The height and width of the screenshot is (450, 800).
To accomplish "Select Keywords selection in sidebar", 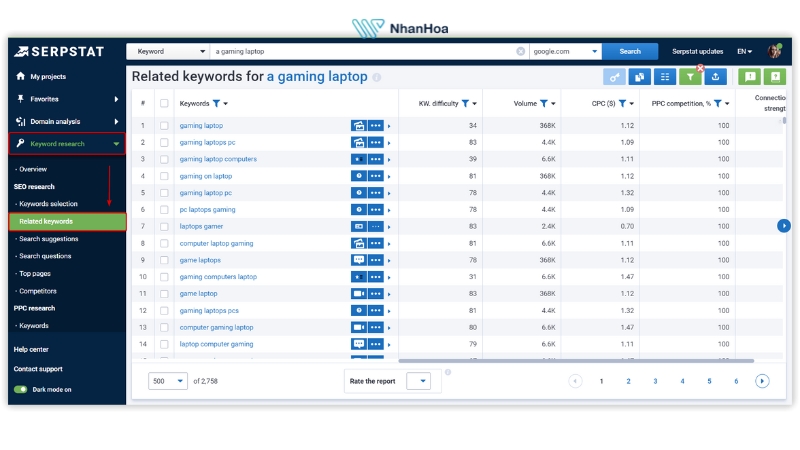I will tap(48, 204).
